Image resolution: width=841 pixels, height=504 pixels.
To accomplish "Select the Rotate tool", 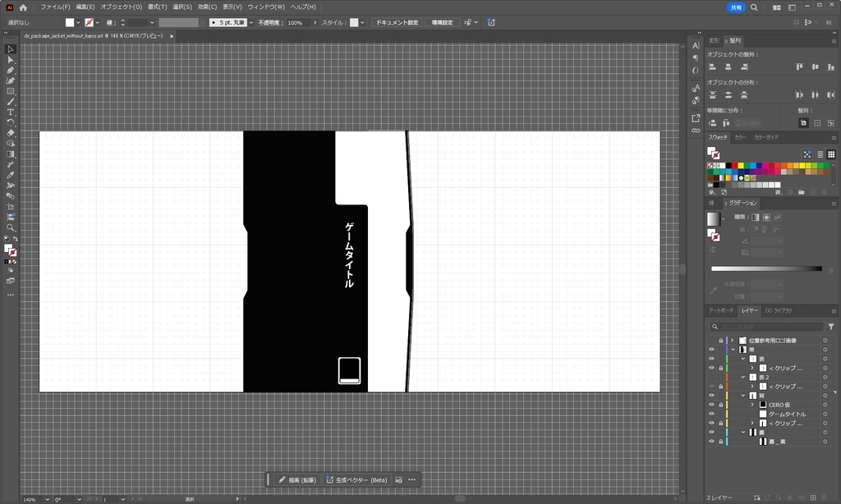I will (10, 123).
